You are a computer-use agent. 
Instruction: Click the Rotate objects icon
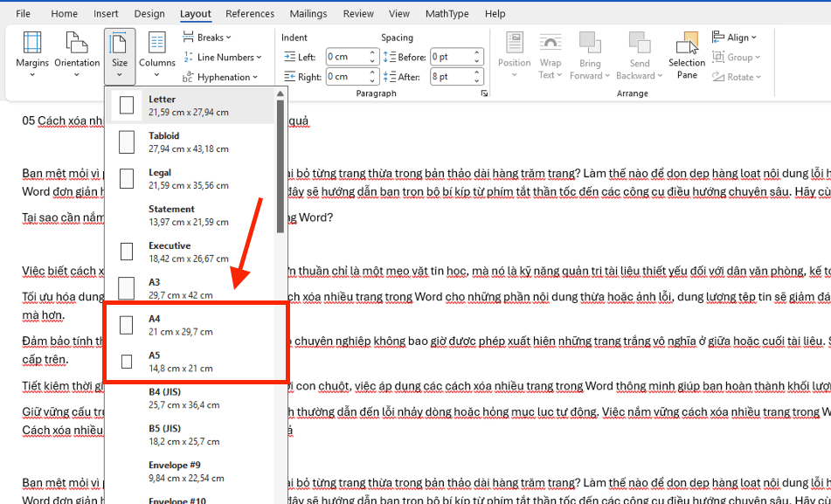(x=718, y=77)
